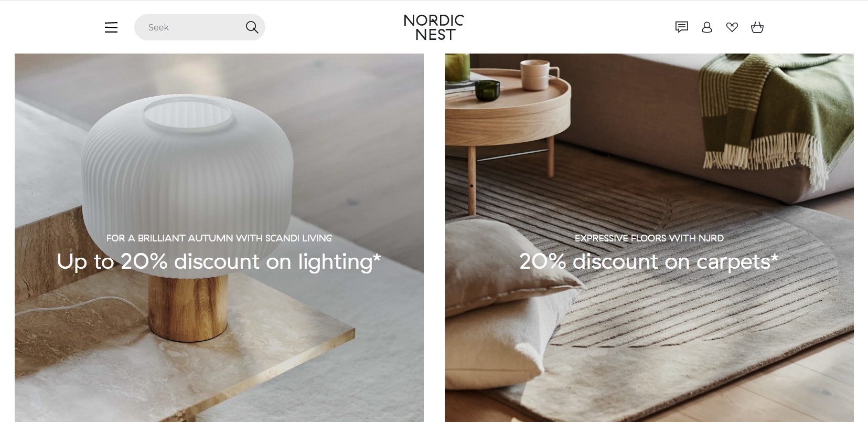Select 'For a brilliant autumn with Scandi Living' caption

[x=219, y=238]
